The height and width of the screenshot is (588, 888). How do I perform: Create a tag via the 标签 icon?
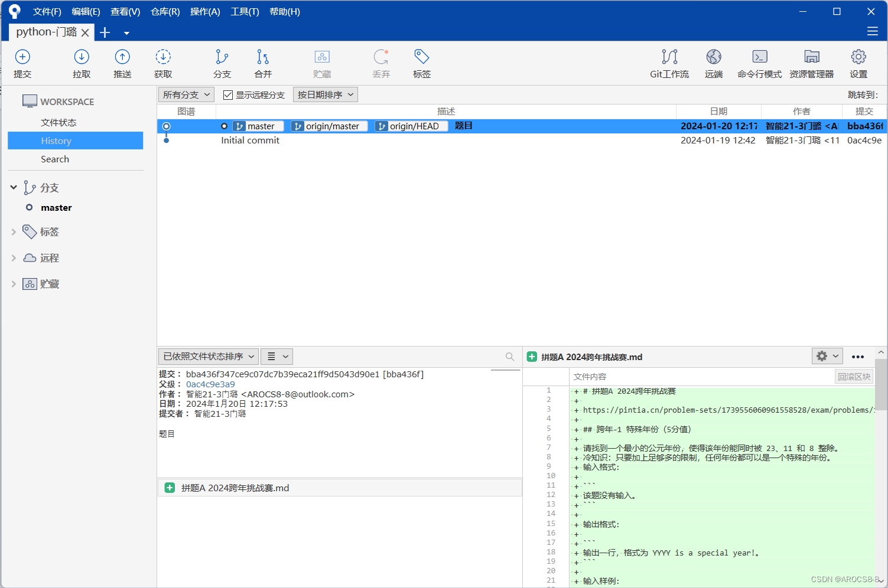pyautogui.click(x=421, y=63)
